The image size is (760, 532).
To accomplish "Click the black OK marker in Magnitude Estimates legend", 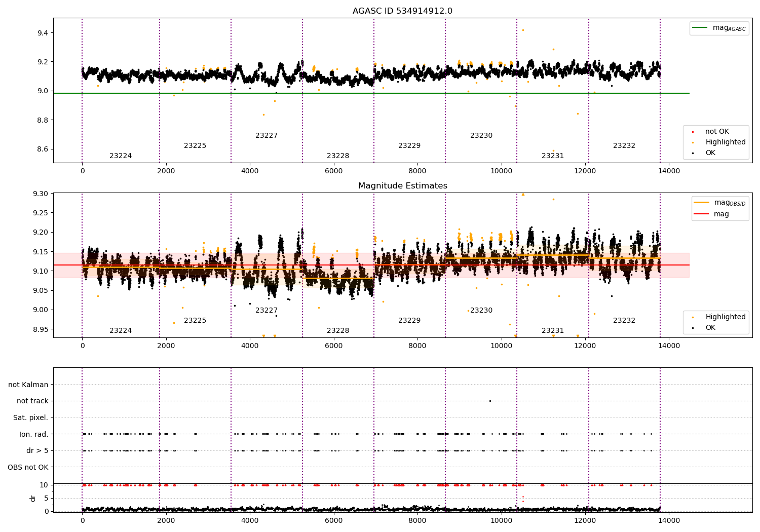I will pyautogui.click(x=693, y=328).
